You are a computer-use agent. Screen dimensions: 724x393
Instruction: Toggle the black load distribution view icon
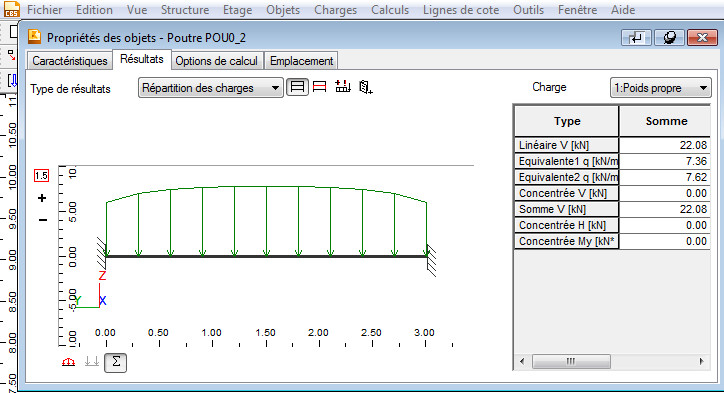click(297, 87)
